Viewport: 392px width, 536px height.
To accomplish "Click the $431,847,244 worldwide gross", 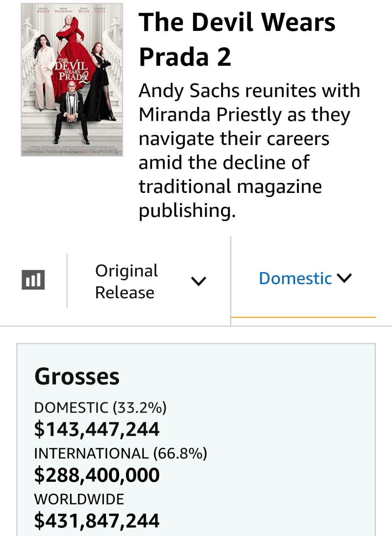I will (97, 521).
